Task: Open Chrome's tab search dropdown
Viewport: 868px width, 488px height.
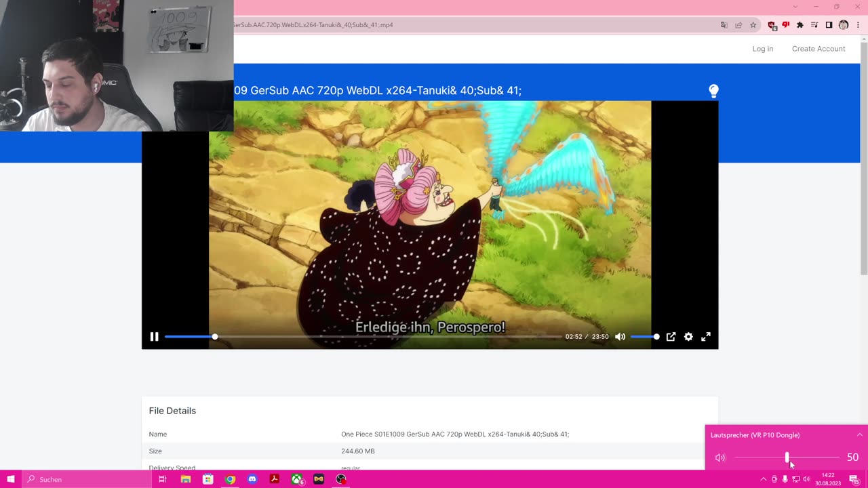Action: [x=795, y=7]
